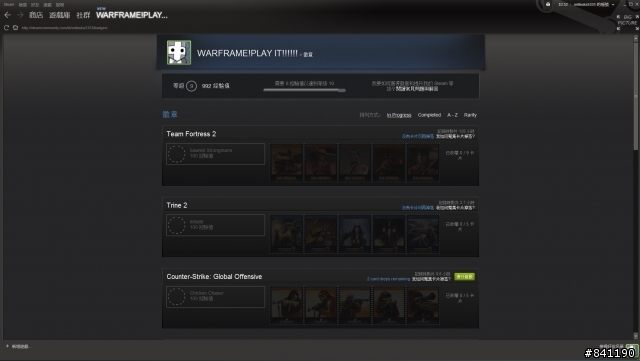Click the Chicken Chaser badge box

click(216, 297)
